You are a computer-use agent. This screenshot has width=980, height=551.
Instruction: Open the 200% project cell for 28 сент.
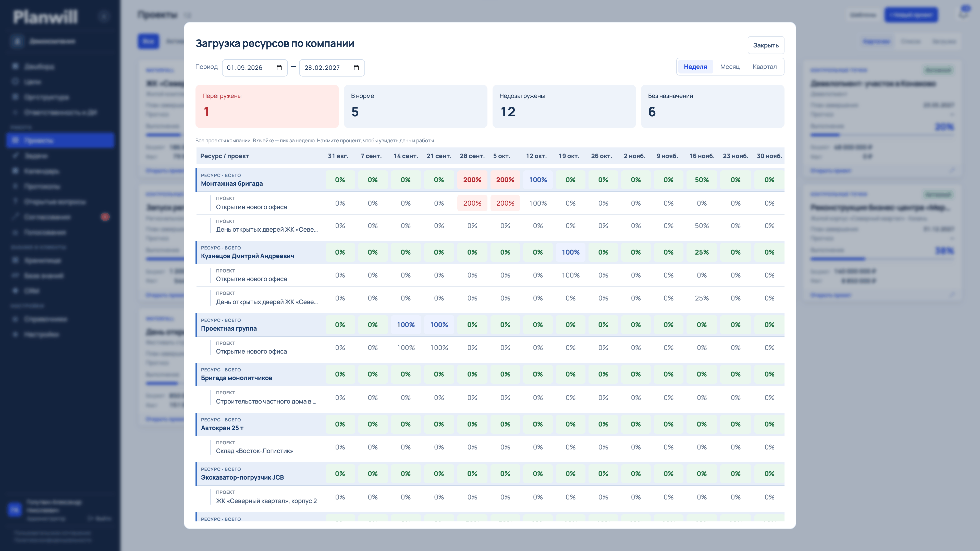point(472,203)
